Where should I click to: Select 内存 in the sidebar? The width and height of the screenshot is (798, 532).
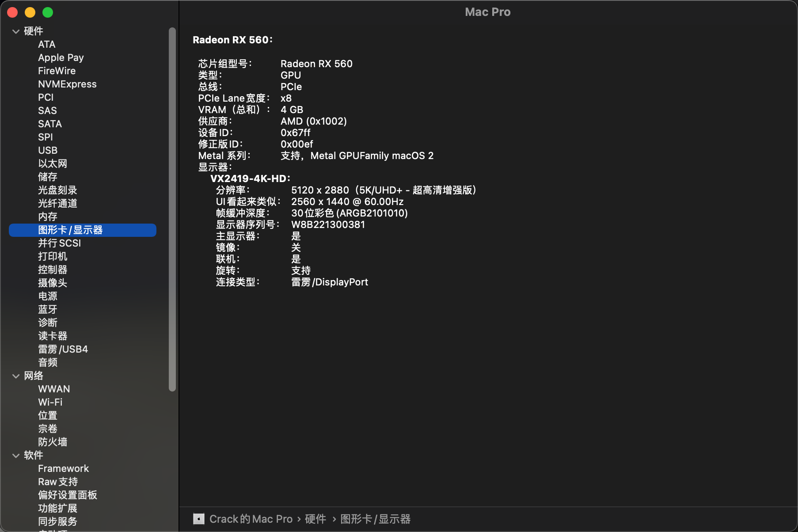coord(48,217)
